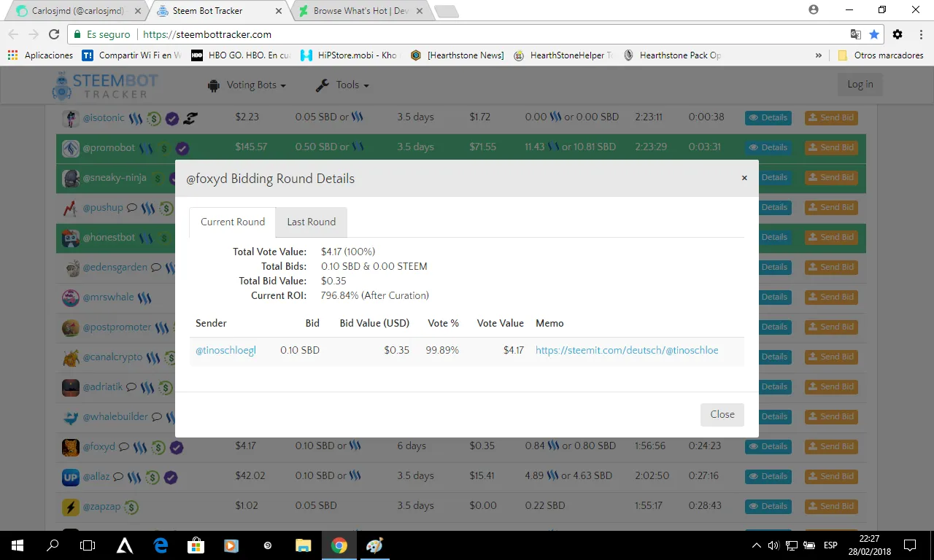Open the @whalebuilder bot link

click(115, 416)
